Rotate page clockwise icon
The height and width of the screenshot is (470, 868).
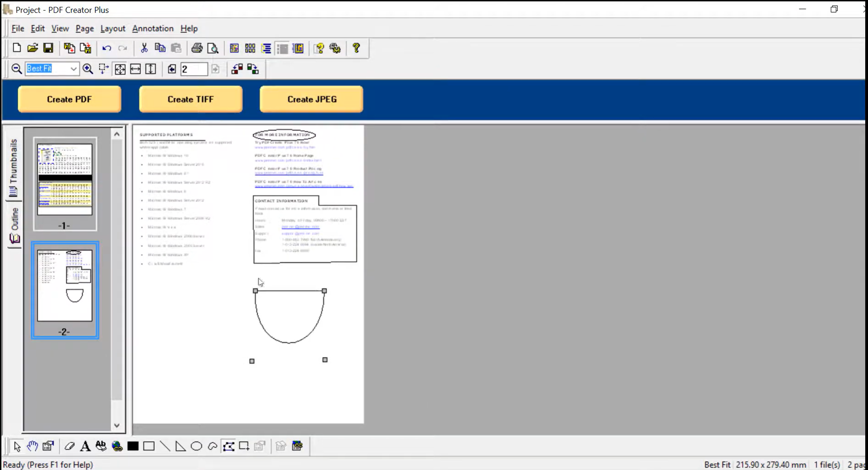(x=253, y=69)
